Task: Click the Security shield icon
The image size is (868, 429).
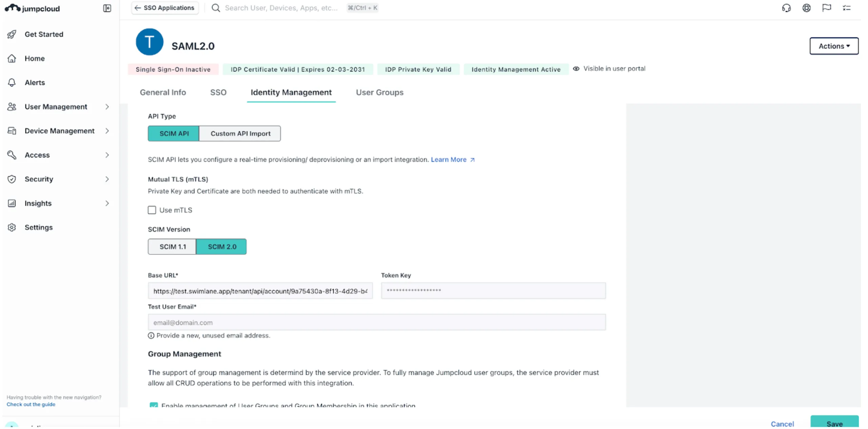Action: [12, 179]
